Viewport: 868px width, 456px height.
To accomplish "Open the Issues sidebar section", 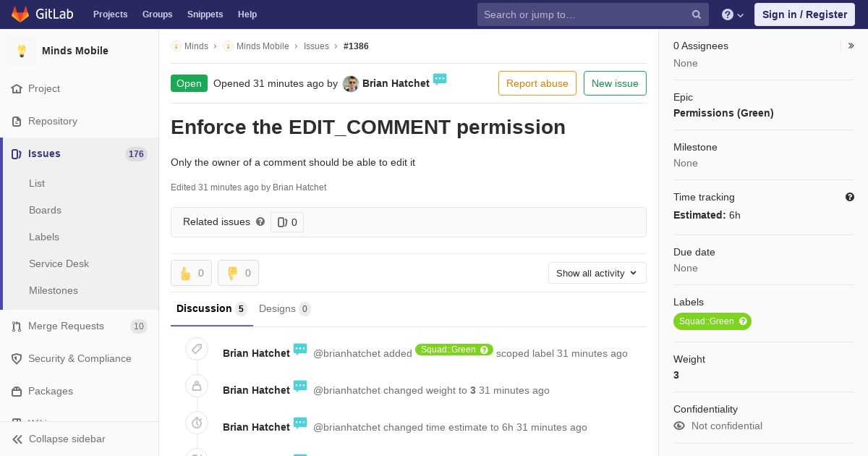I will pos(80,153).
